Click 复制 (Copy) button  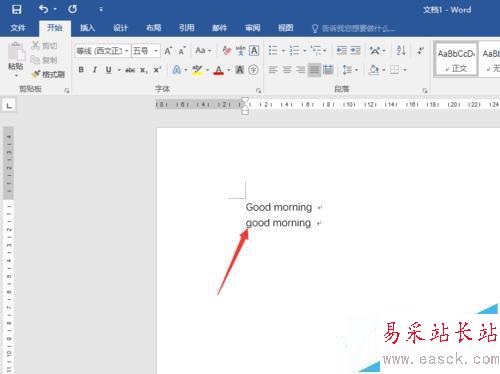tap(44, 60)
